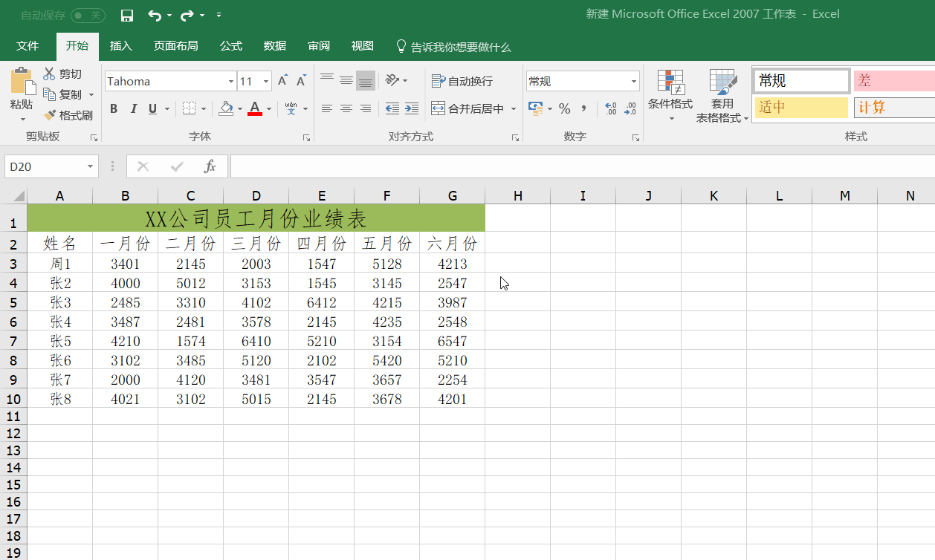
Task: Switch to the 视图 View tab
Action: pos(363,46)
